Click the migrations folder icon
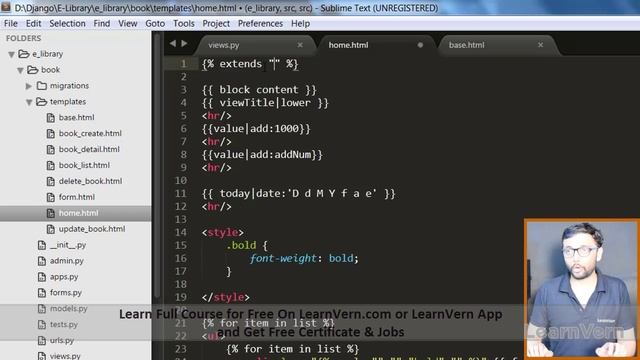640x360 pixels. click(x=42, y=85)
